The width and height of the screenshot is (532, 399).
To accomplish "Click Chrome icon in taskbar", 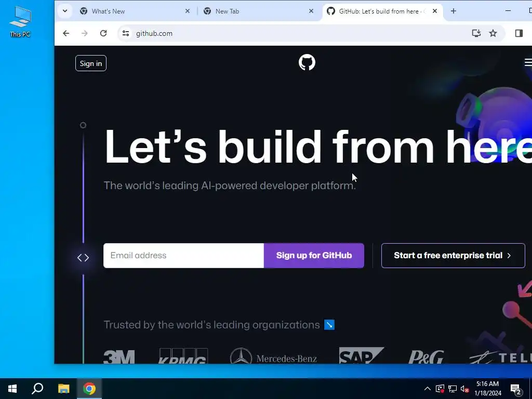I will click(x=89, y=389).
